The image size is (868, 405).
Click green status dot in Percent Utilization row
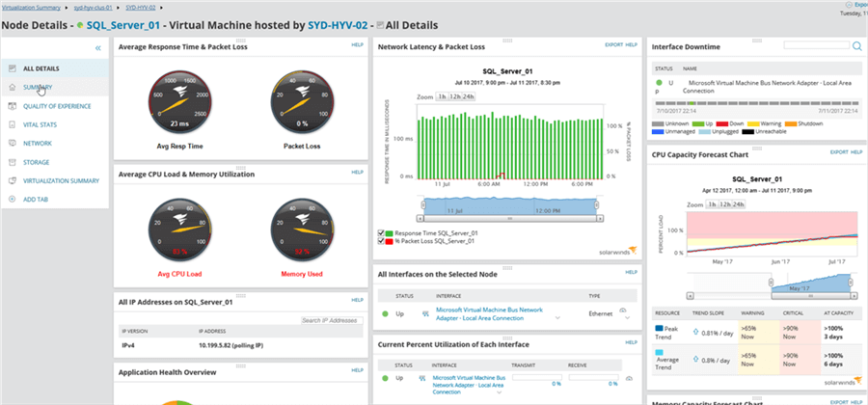pos(385,378)
